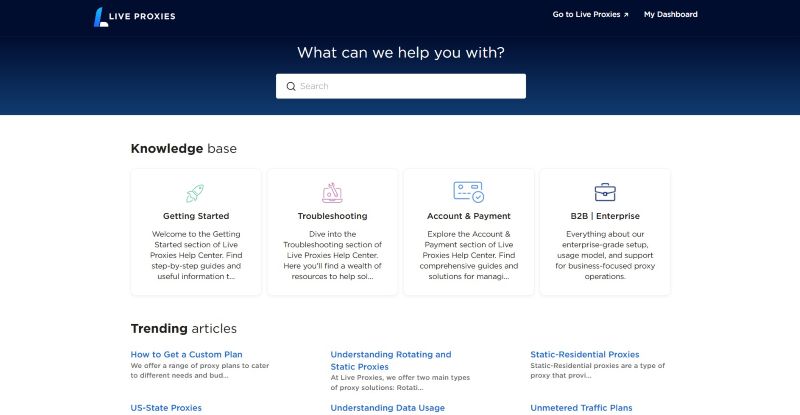Click the Knowledge base heading
Screen dimensions: 800x415
click(x=184, y=149)
